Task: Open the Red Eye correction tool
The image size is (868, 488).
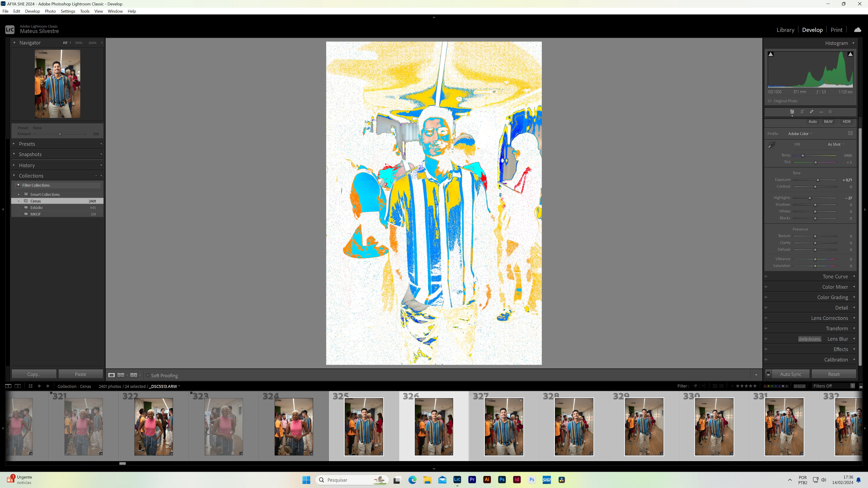Action: point(821,111)
